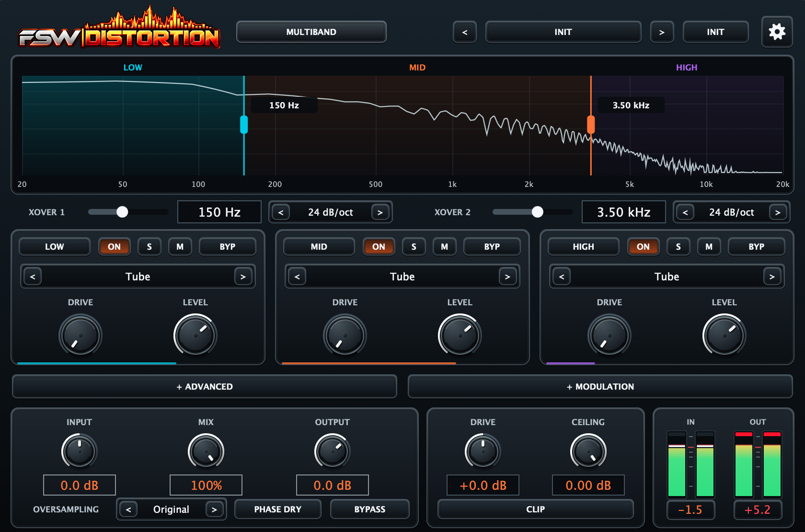Choose previous distortion type for MID band
The image size is (805, 532).
point(297,277)
